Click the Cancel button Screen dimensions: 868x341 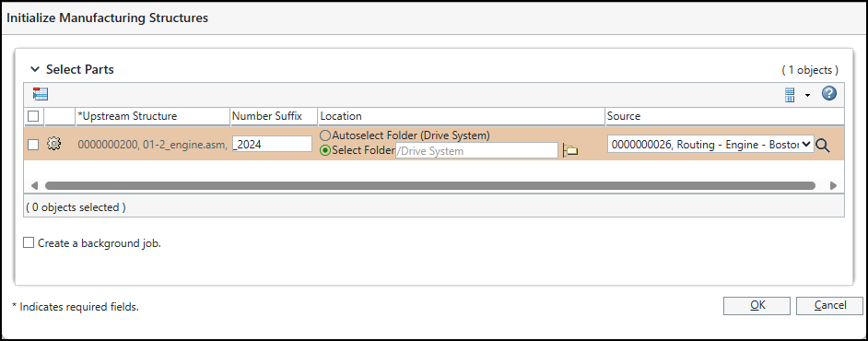click(829, 306)
